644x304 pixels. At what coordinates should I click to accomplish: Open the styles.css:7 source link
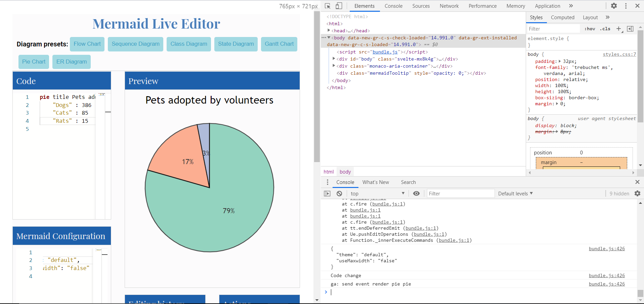tap(619, 54)
